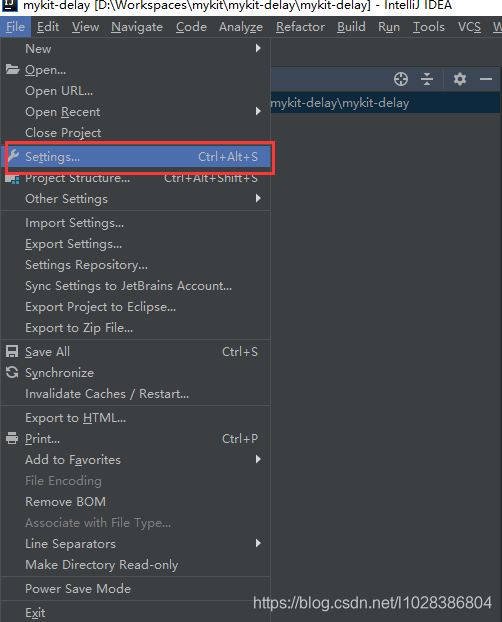Open the Code menu
This screenshot has width=502, height=622.
tap(191, 27)
